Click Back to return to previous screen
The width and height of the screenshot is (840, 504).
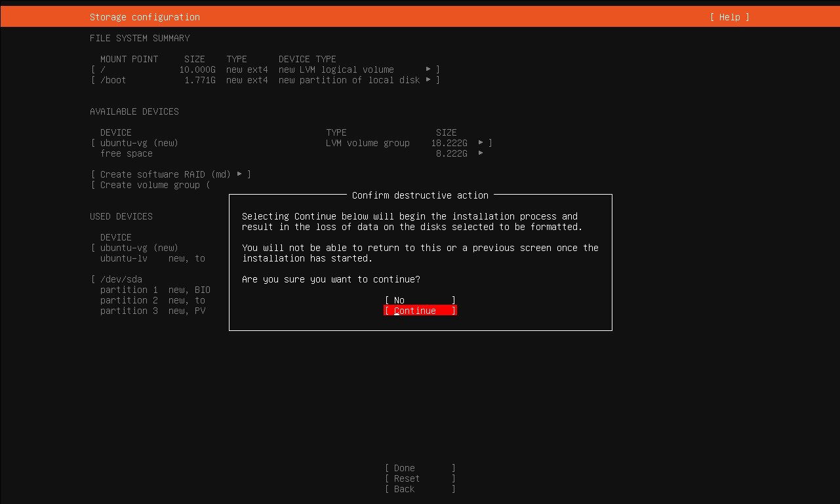click(x=420, y=488)
